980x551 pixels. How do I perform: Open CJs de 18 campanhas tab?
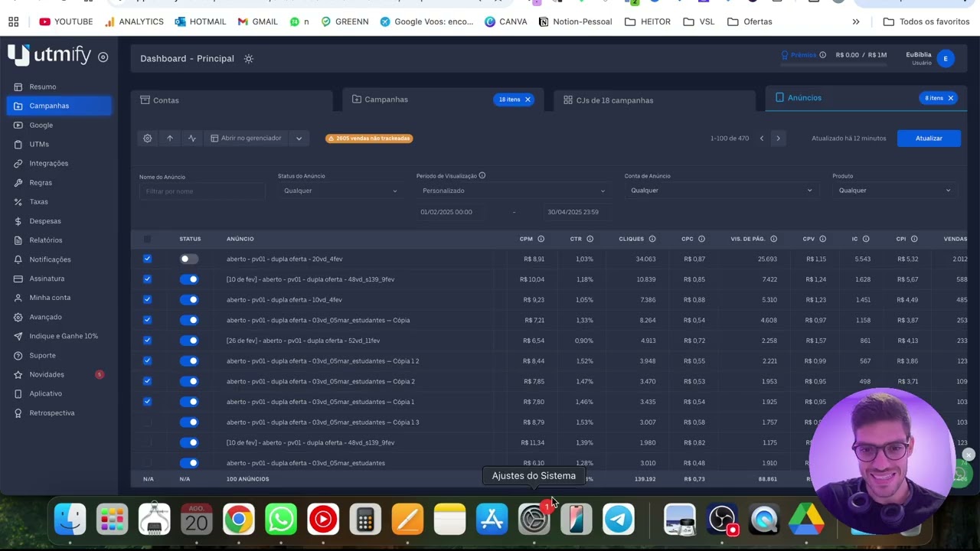[x=655, y=100]
